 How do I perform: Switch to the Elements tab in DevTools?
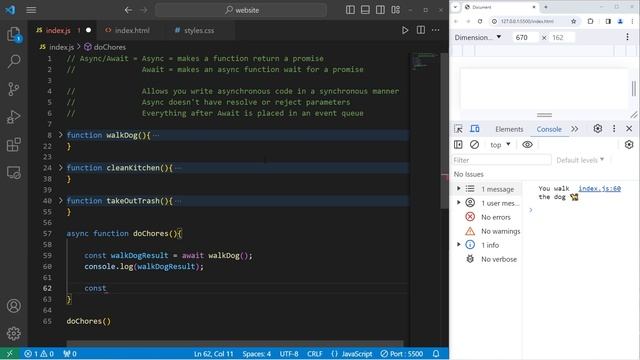pos(509,129)
